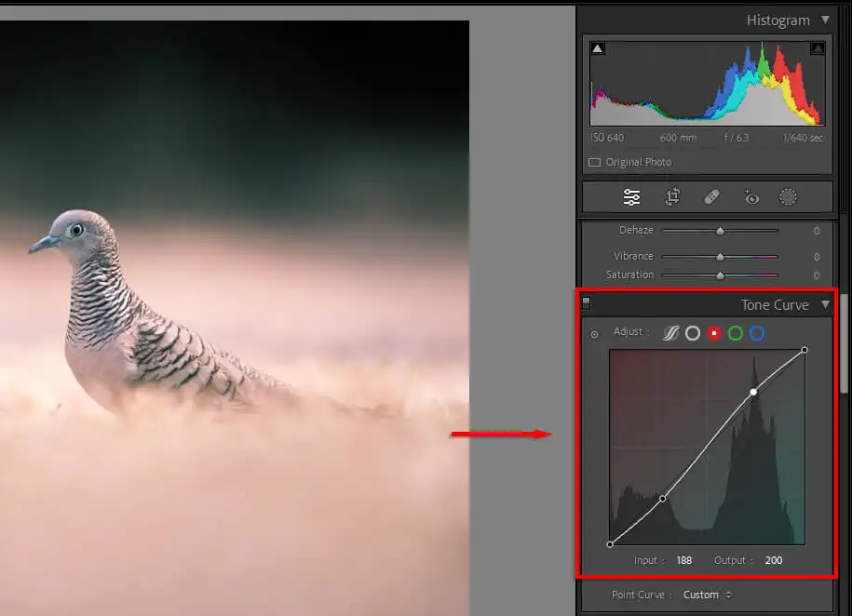852x616 pixels.
Task: Collapse the Histogram panel triangle
Action: point(825,20)
